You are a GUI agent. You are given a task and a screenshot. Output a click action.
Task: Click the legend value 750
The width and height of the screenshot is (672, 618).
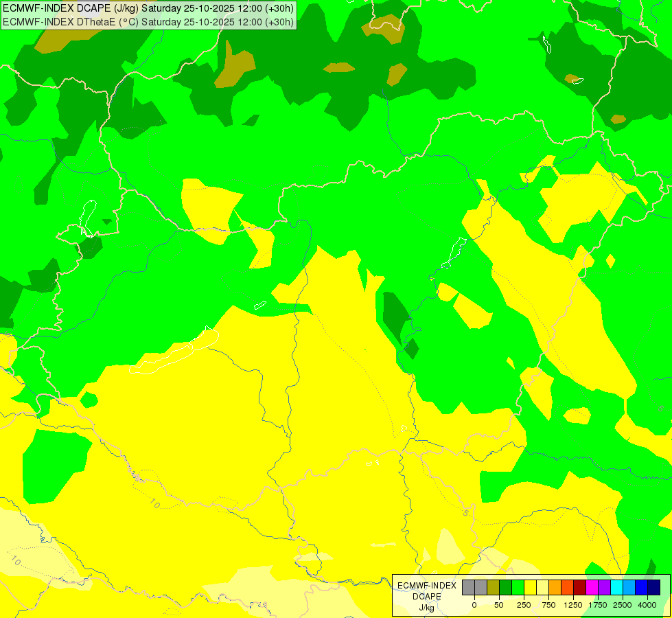point(548,605)
